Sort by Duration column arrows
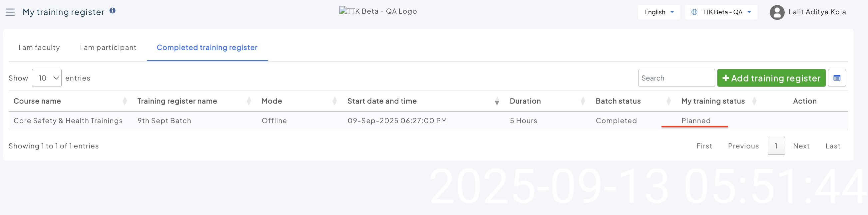Image resolution: width=868 pixels, height=215 pixels. point(583,101)
